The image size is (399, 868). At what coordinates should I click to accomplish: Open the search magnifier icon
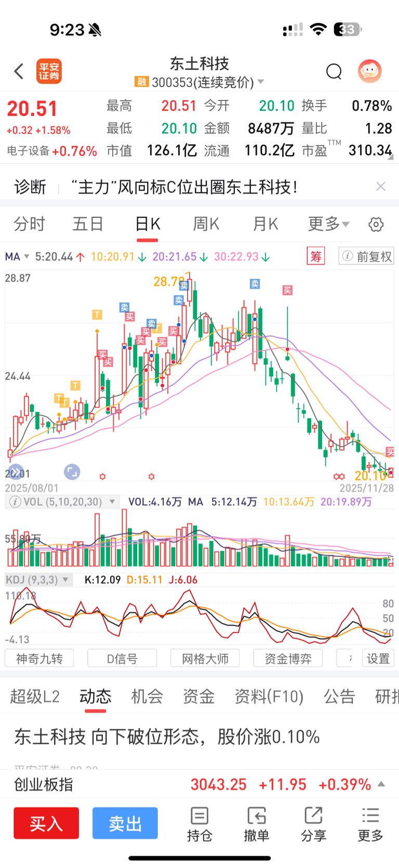tap(334, 71)
